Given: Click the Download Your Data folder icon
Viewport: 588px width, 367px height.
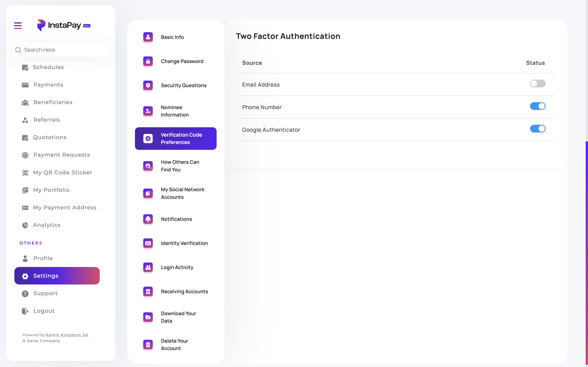Looking at the screenshot, I should point(148,317).
